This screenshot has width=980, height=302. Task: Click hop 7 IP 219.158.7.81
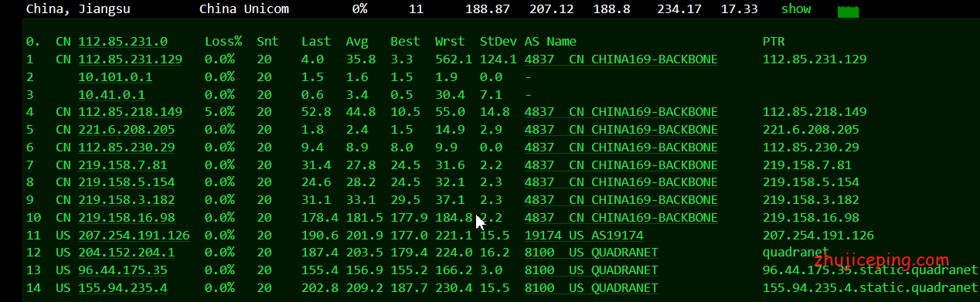pyautogui.click(x=123, y=165)
